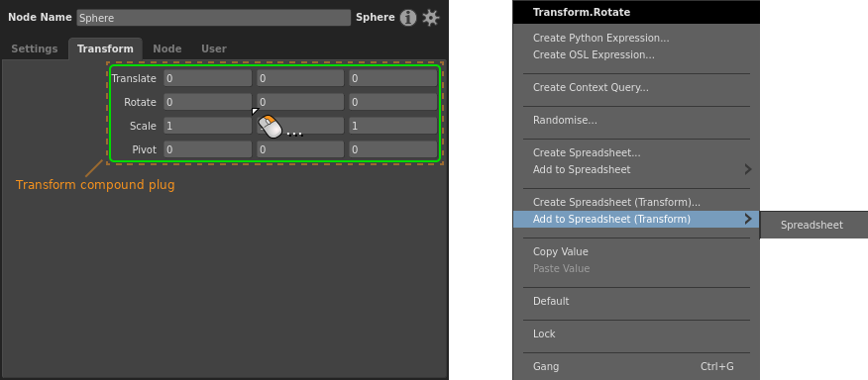Choose Create Context Query option
Viewport: 868px width, 380px height.
(591, 87)
